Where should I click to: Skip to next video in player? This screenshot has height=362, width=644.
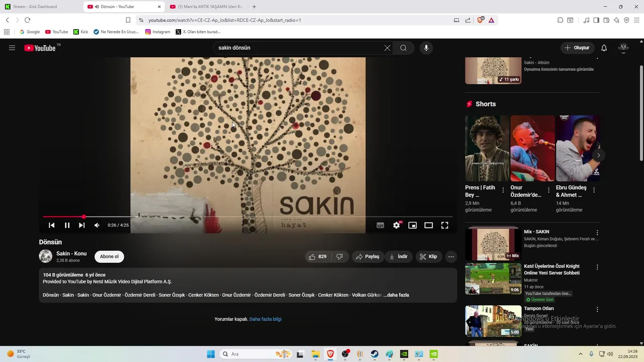click(x=82, y=225)
